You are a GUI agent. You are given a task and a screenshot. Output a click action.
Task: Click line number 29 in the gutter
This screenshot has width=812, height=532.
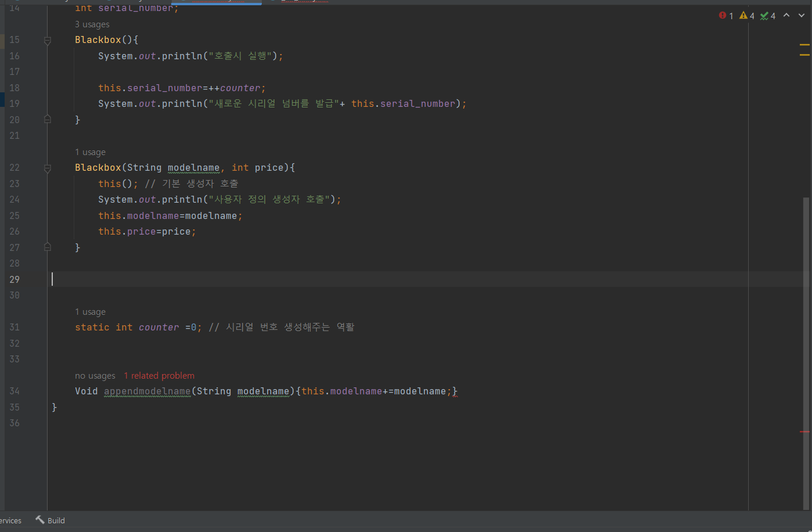click(15, 279)
